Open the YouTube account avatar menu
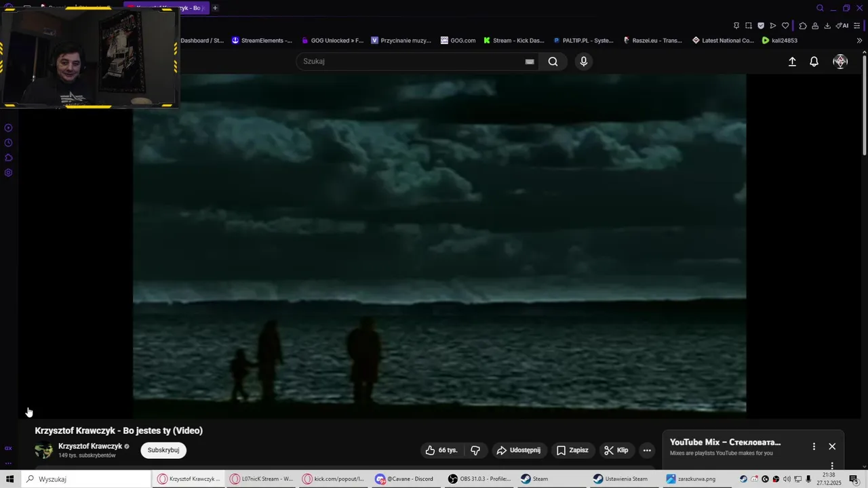This screenshot has width=868, height=488. (x=840, y=62)
